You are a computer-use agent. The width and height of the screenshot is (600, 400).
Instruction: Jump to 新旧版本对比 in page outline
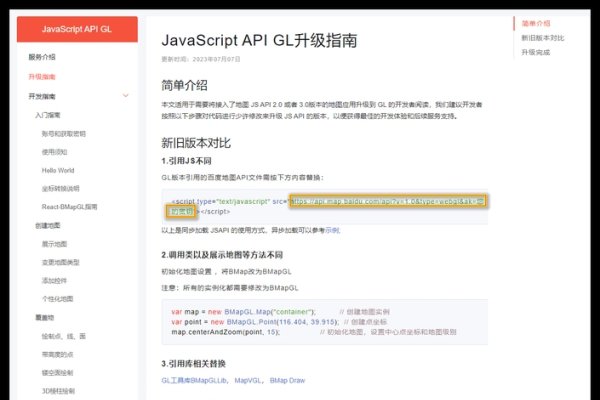pyautogui.click(x=543, y=38)
